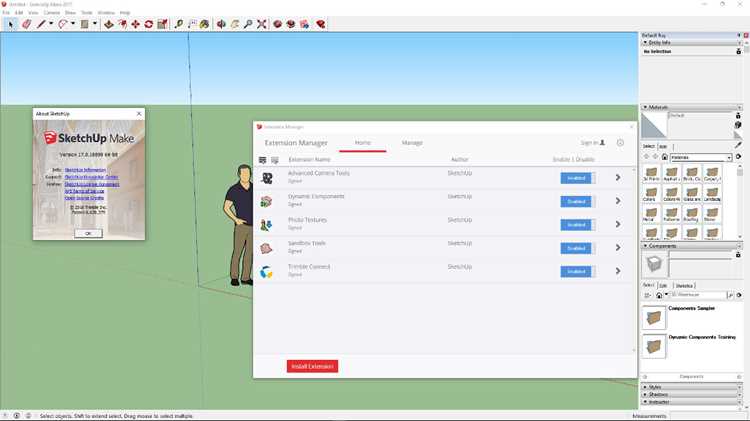Pick the Eraser tool

(x=26, y=24)
